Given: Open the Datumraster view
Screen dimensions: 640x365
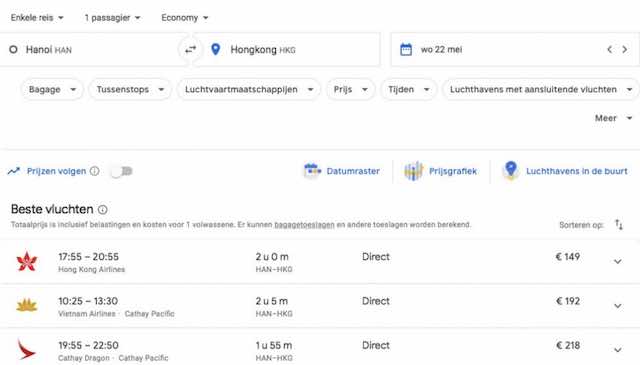Looking at the screenshot, I should [342, 171].
